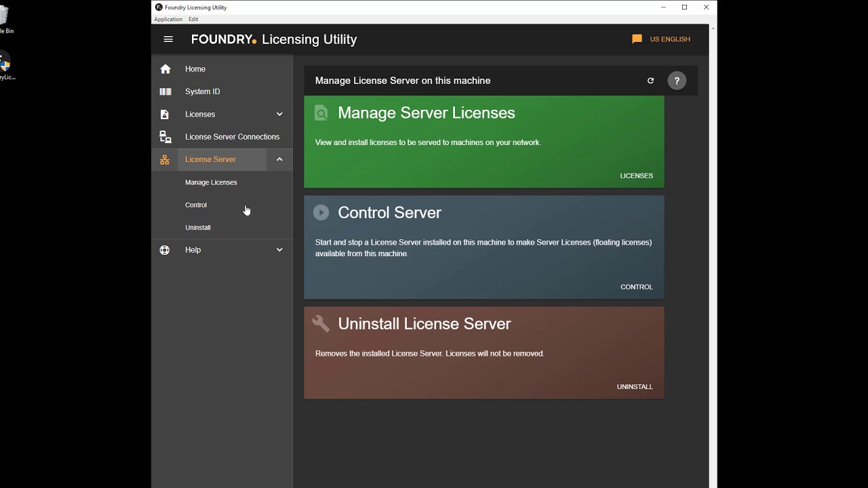This screenshot has height=488, width=868.
Task: Click the Uninstall License Server card title
Action: (x=425, y=324)
